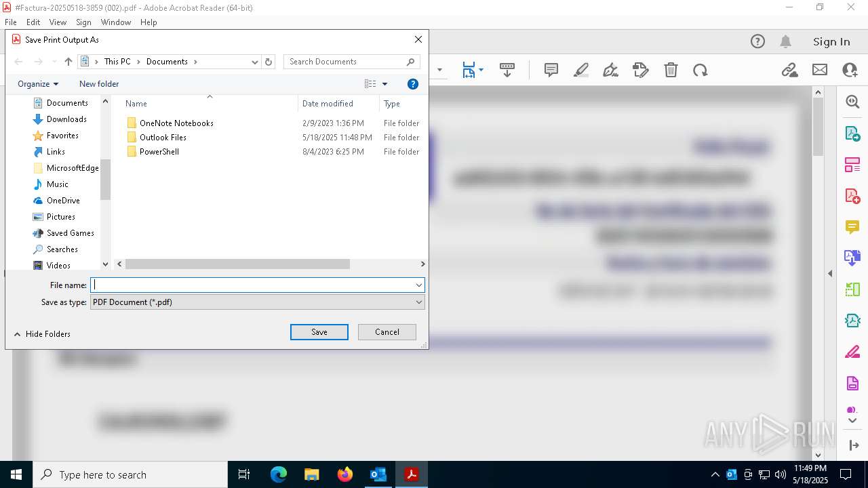Click New folder button
868x488 pixels.
click(x=99, y=84)
